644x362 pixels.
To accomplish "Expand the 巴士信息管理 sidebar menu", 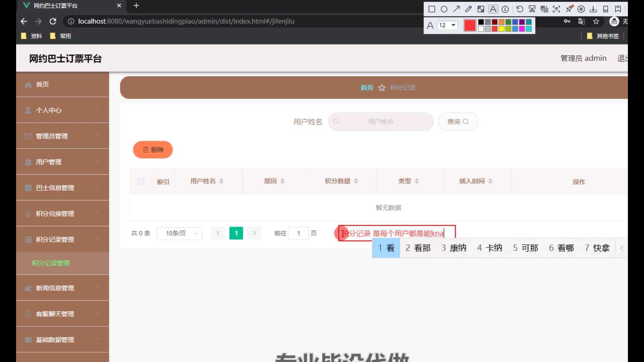I will click(62, 188).
